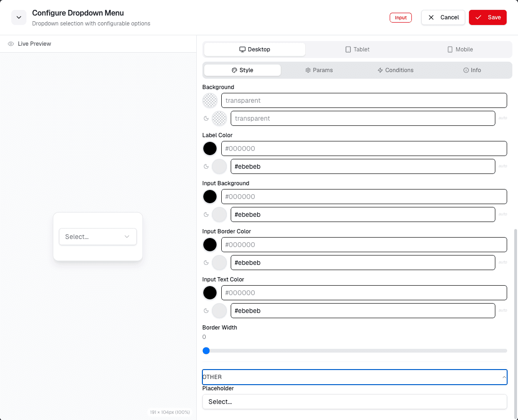
Task: Focus the Input Border Color #000000 field
Action: (364, 245)
